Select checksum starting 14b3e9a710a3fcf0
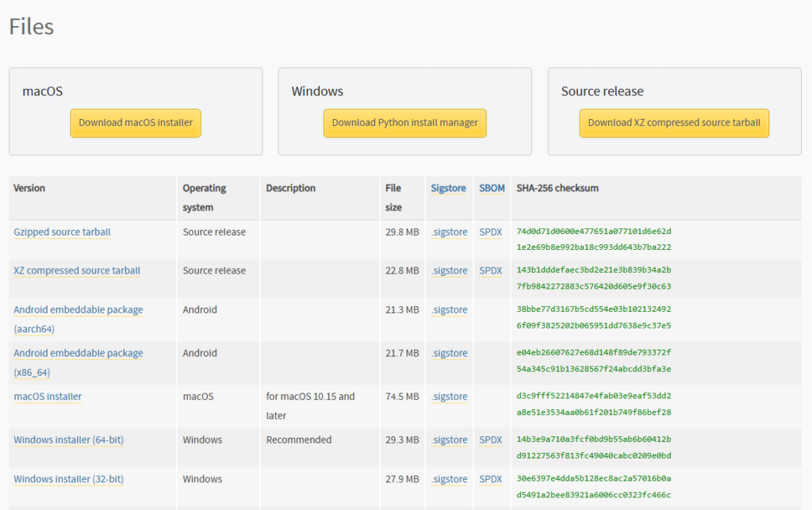The image size is (812, 510). click(x=593, y=448)
